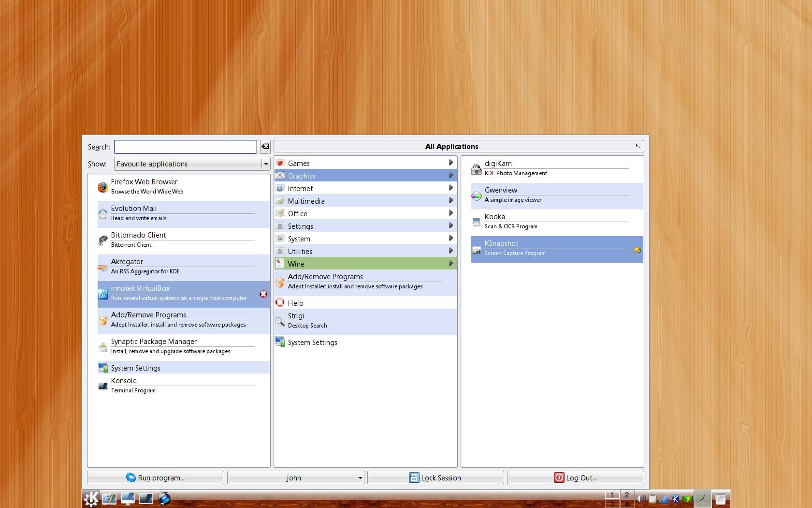Viewport: 812px width, 508px height.
Task: Open the Utilities category
Action: click(x=365, y=251)
